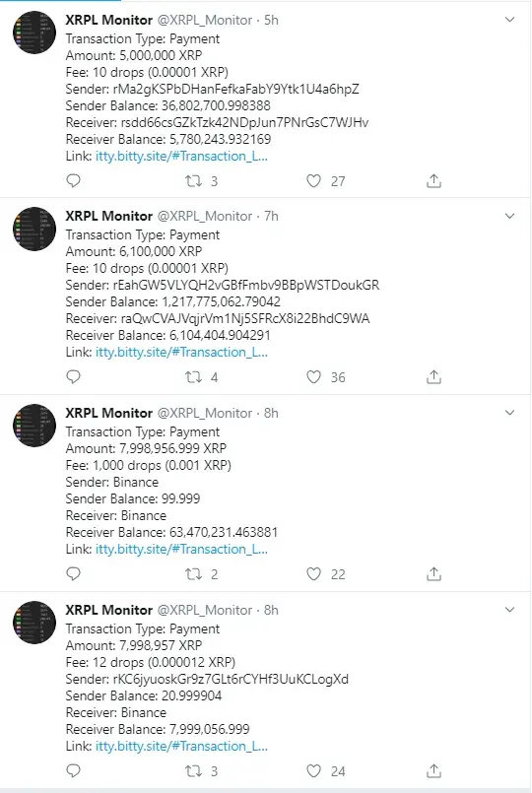Screen dimensions: 532x793
Task: Expand the options chevron on the last tweet
Action: pyautogui.click(x=509, y=610)
